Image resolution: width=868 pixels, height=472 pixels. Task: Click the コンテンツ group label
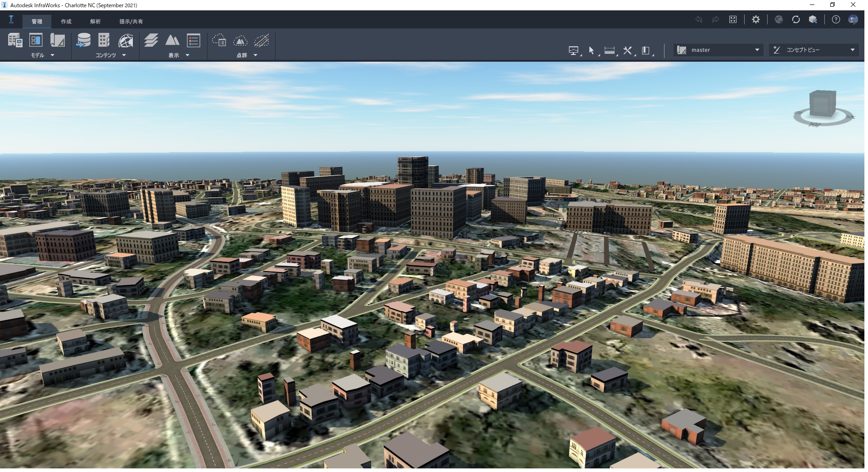tap(106, 55)
